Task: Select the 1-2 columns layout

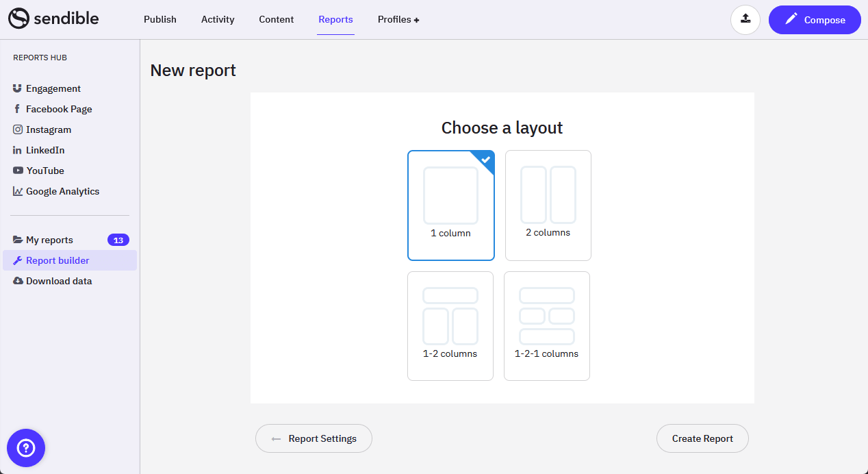Action: click(450, 325)
